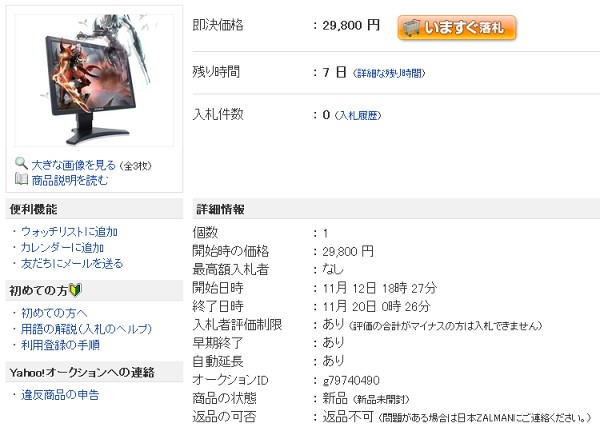Select カレンダーに追加 calendar link

(62, 248)
